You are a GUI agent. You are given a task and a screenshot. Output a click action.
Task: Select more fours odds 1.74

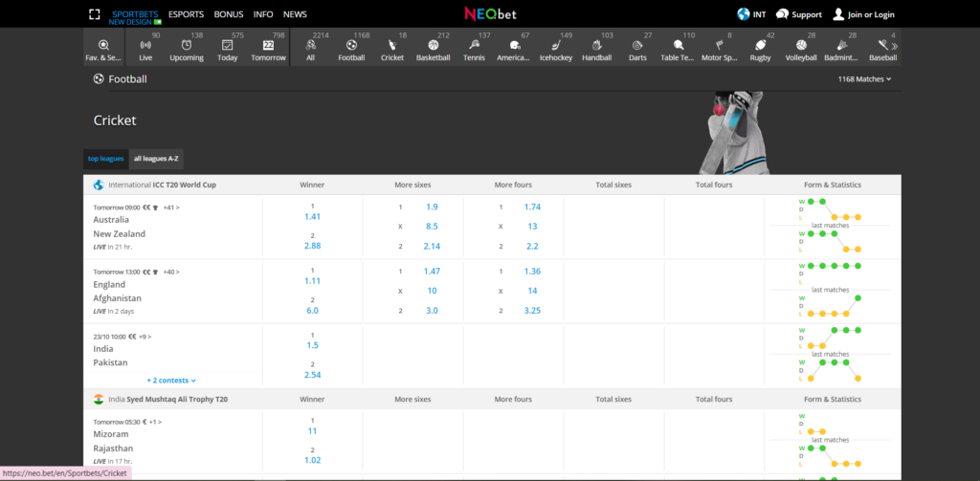(x=532, y=207)
